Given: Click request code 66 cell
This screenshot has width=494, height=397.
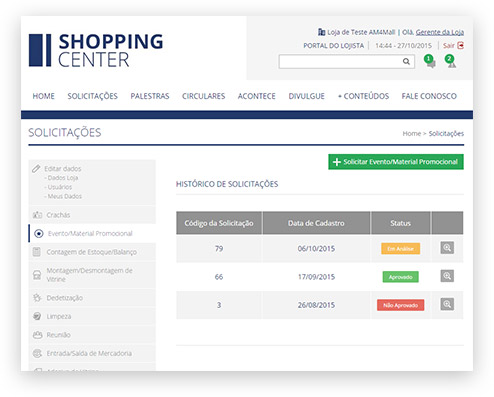Looking at the screenshot, I should [219, 277].
